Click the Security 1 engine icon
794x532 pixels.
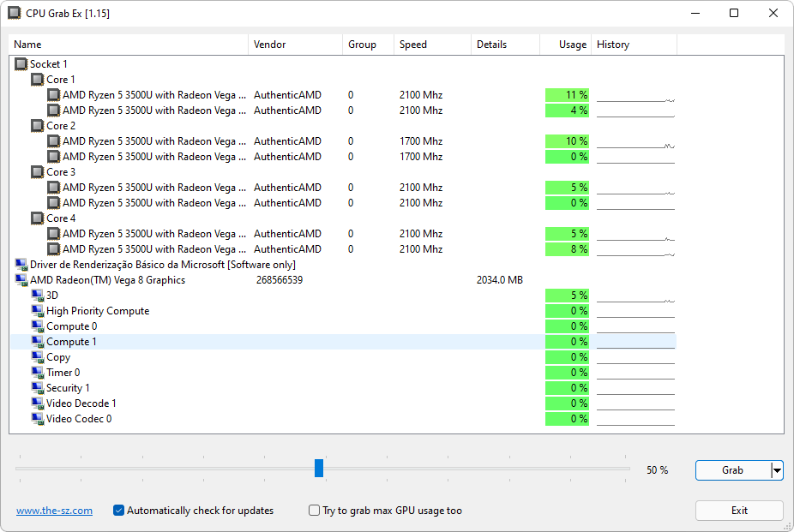point(38,388)
